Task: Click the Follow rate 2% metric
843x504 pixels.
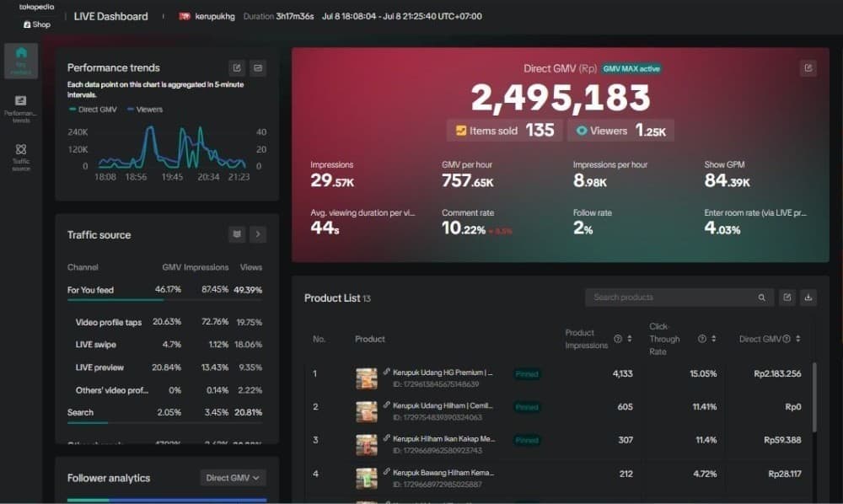Action: 592,223
